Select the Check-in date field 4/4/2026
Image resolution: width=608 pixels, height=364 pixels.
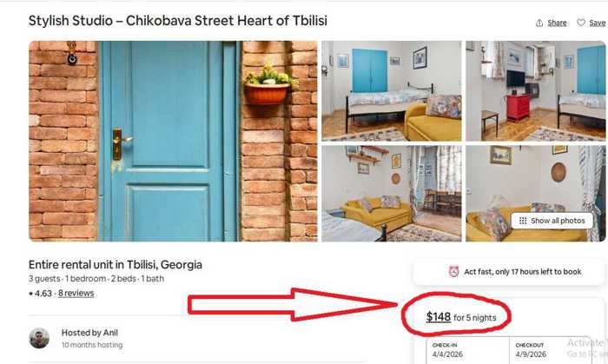[467, 350]
